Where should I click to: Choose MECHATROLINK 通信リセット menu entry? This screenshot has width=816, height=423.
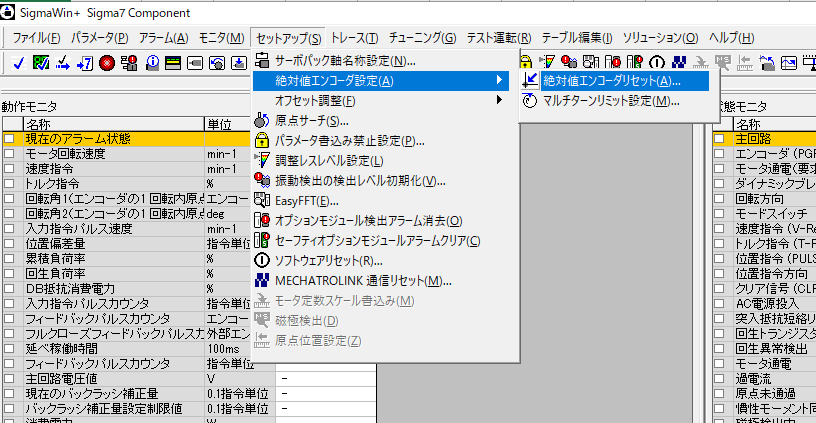point(380,281)
